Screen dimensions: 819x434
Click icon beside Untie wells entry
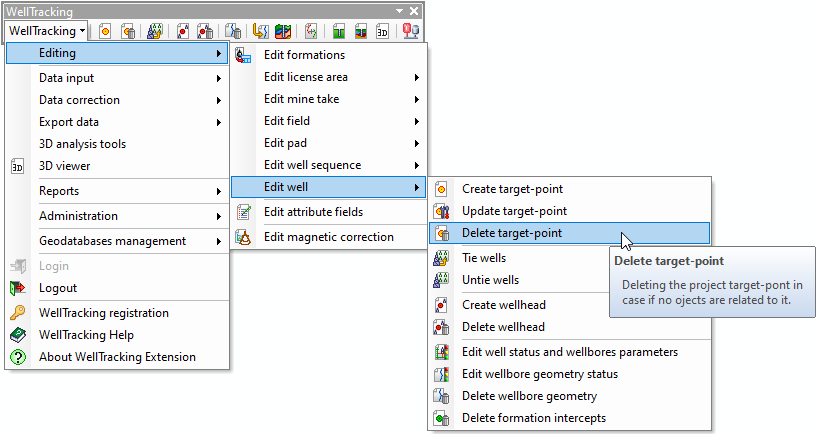click(441, 280)
